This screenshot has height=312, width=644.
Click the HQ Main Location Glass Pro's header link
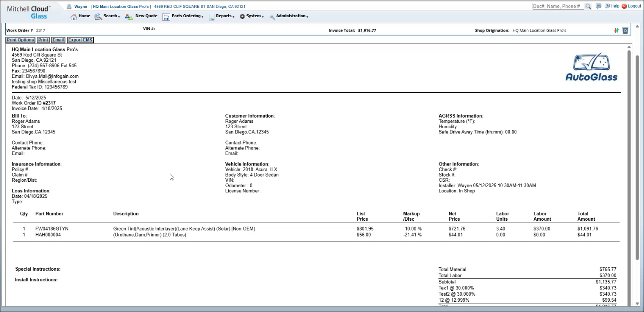(121, 7)
